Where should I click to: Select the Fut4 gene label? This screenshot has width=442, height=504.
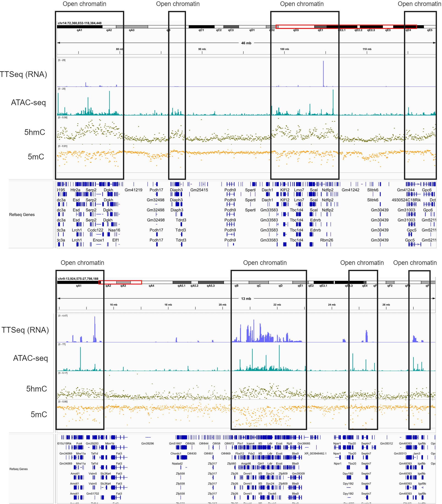coord(79,444)
